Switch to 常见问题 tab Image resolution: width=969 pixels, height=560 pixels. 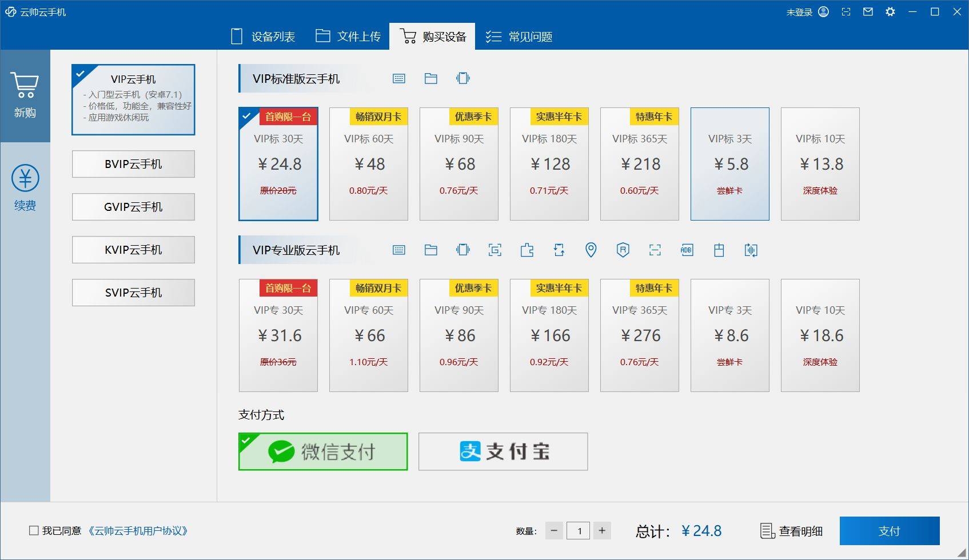(519, 37)
